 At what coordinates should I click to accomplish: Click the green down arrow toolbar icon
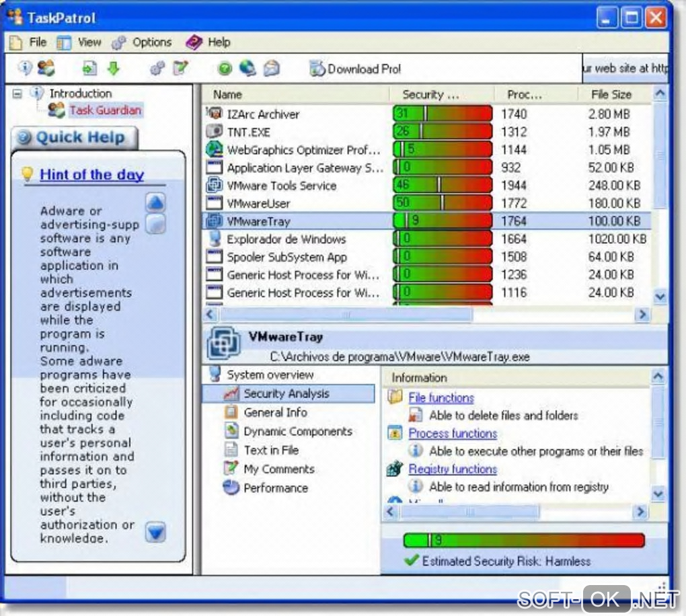tap(114, 68)
